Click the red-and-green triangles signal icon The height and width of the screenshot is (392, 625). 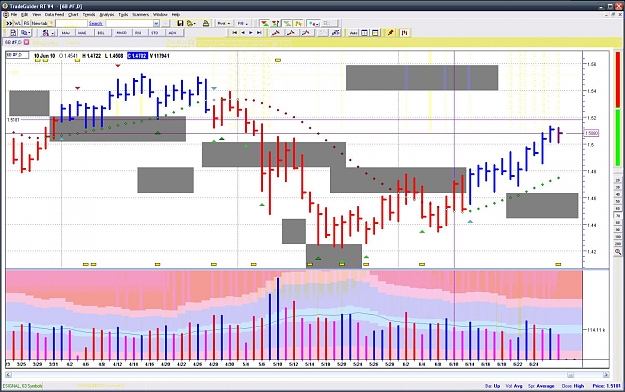point(265,24)
